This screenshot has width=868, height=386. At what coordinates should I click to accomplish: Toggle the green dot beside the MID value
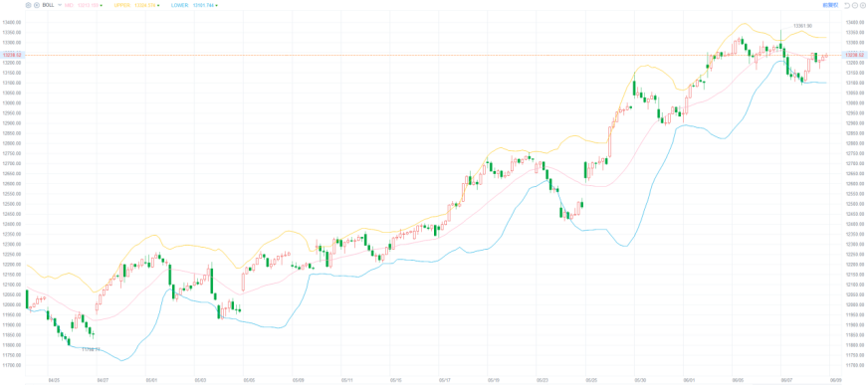tap(102, 6)
